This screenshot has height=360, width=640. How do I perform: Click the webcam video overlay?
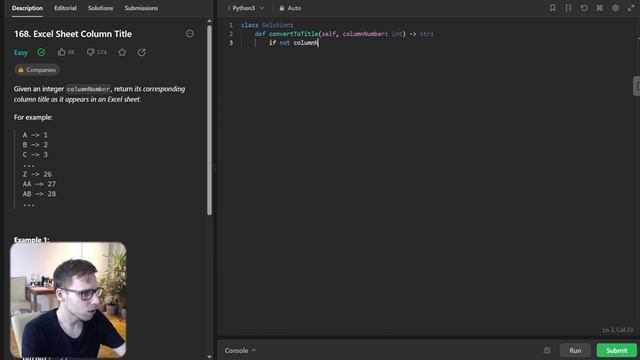point(68,300)
